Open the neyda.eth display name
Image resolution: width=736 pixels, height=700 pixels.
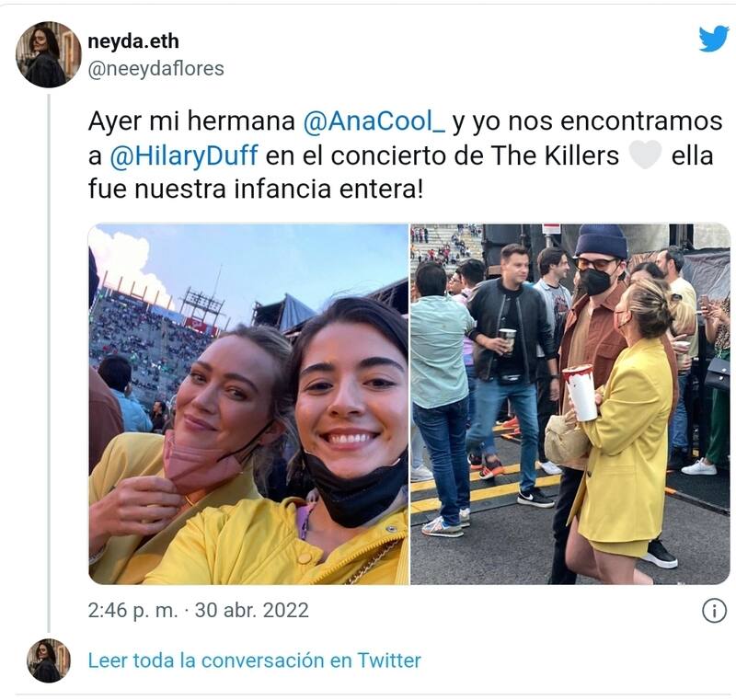pos(133,41)
